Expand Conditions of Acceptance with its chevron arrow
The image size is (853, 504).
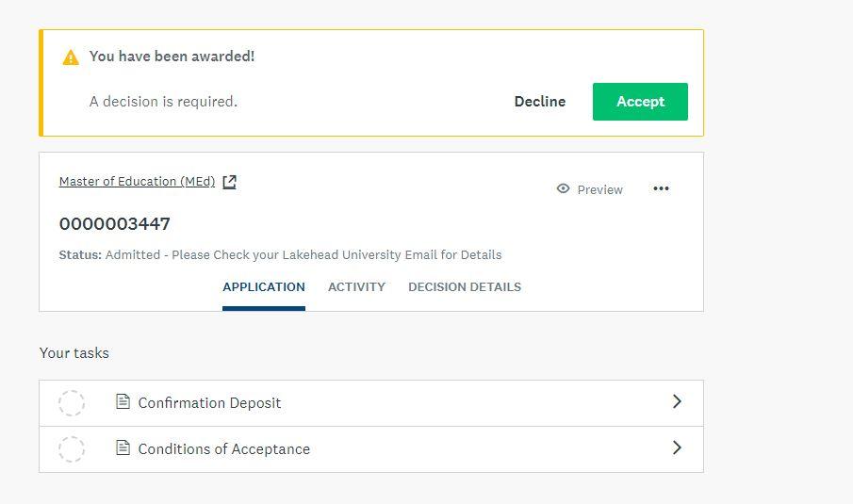[677, 448]
